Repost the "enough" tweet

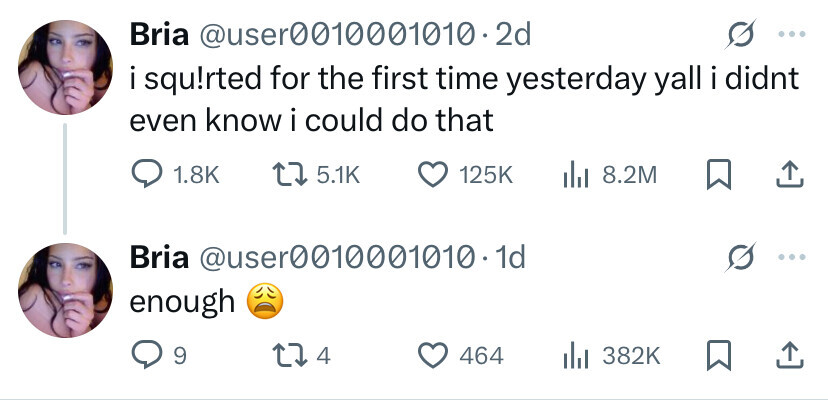292,354
